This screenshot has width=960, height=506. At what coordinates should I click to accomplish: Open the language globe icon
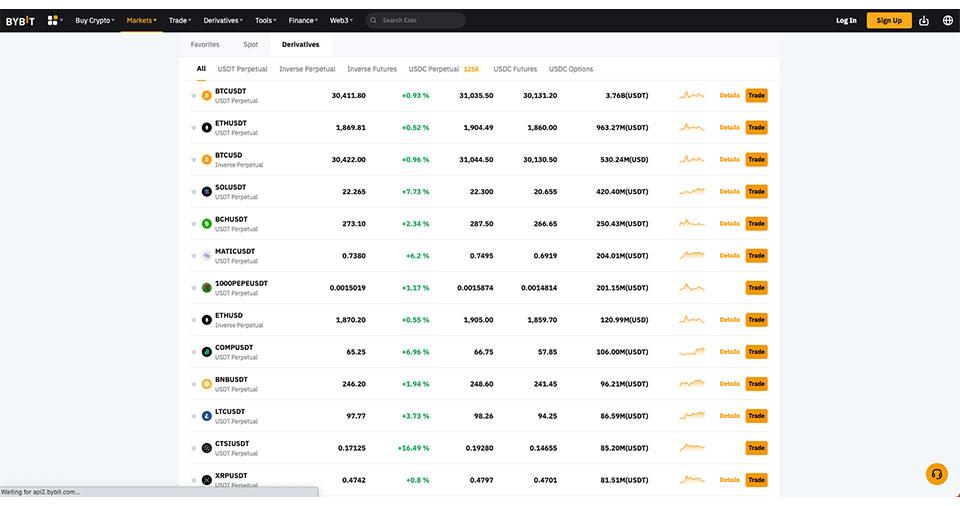(948, 20)
